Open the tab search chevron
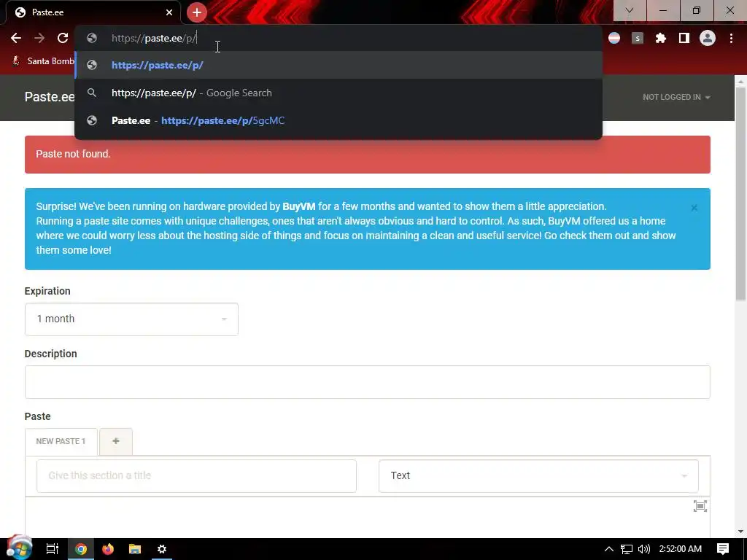Viewport: 747px width, 560px height. tap(630, 10)
